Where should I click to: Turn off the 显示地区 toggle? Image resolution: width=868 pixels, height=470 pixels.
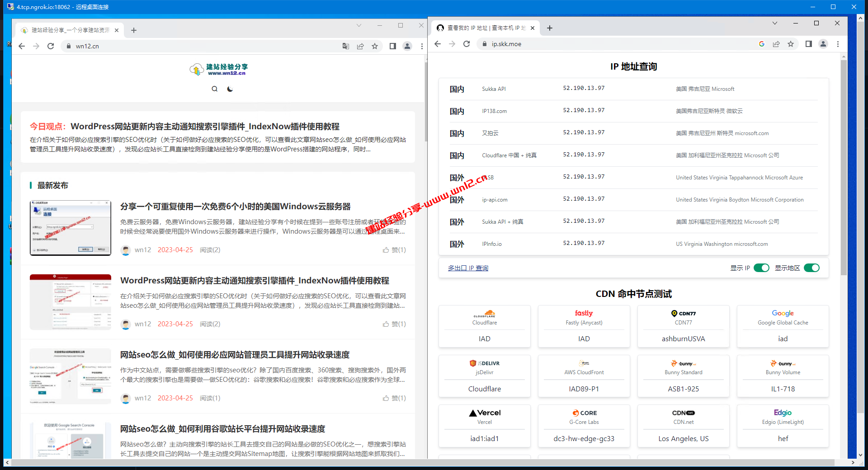[811, 268]
